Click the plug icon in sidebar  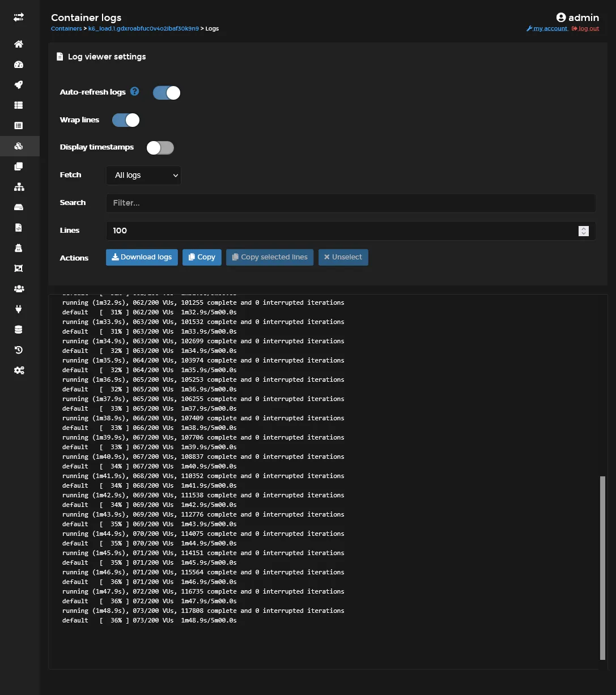pos(18,309)
